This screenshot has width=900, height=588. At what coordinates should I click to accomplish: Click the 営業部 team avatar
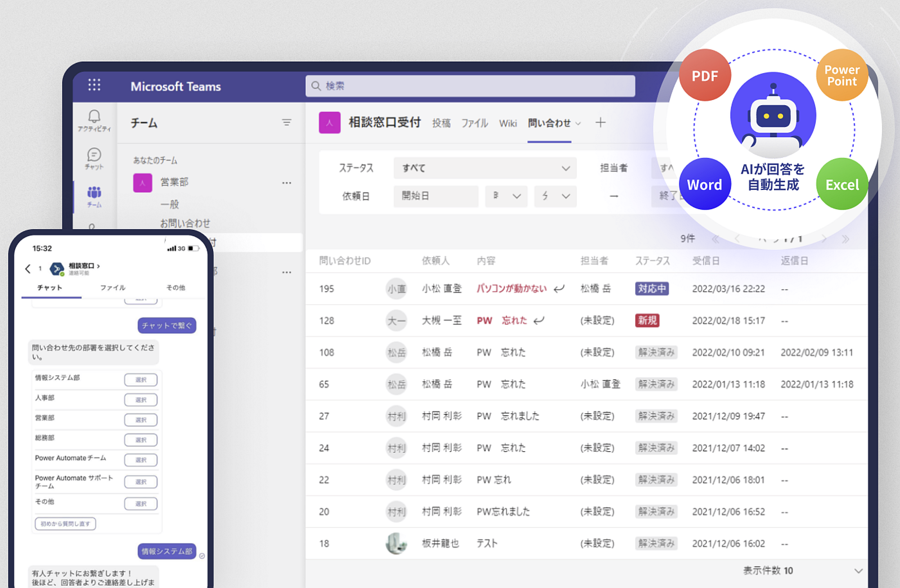tap(143, 183)
